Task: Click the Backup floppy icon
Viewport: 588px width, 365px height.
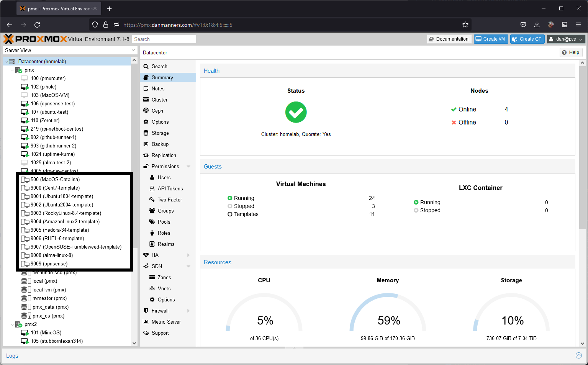Action: click(x=146, y=144)
